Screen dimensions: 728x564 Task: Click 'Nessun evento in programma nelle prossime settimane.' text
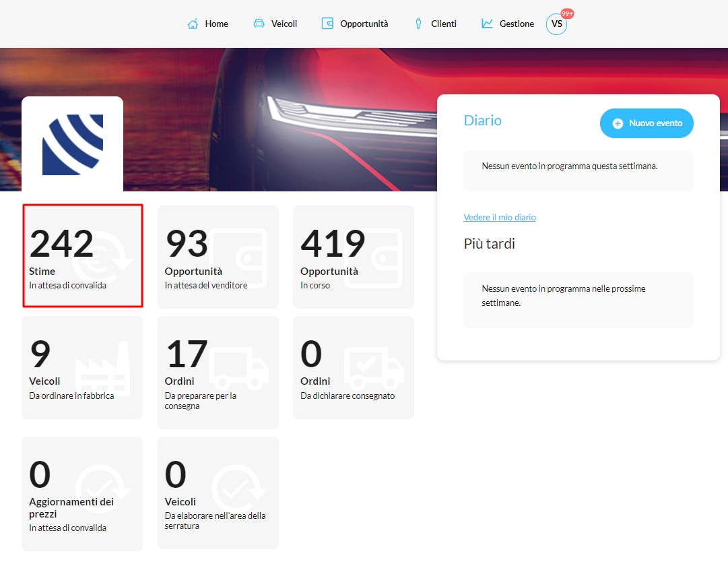pos(564,295)
